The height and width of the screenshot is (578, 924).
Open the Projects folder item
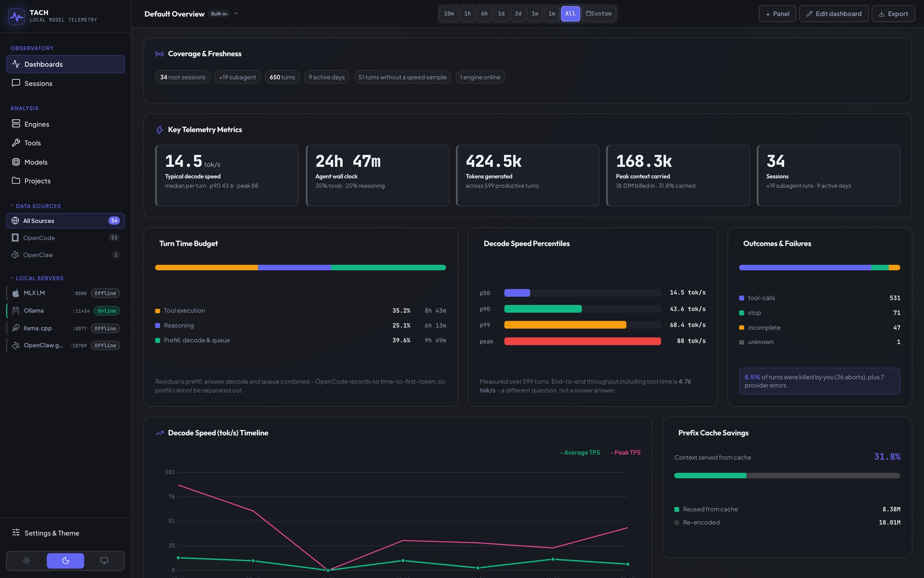[x=65, y=181]
